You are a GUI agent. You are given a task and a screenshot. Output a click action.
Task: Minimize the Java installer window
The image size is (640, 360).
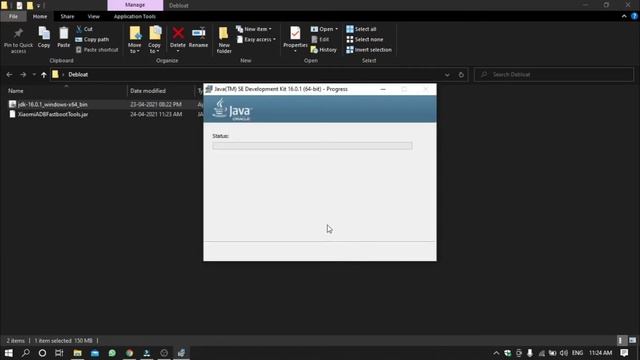pos(383,89)
